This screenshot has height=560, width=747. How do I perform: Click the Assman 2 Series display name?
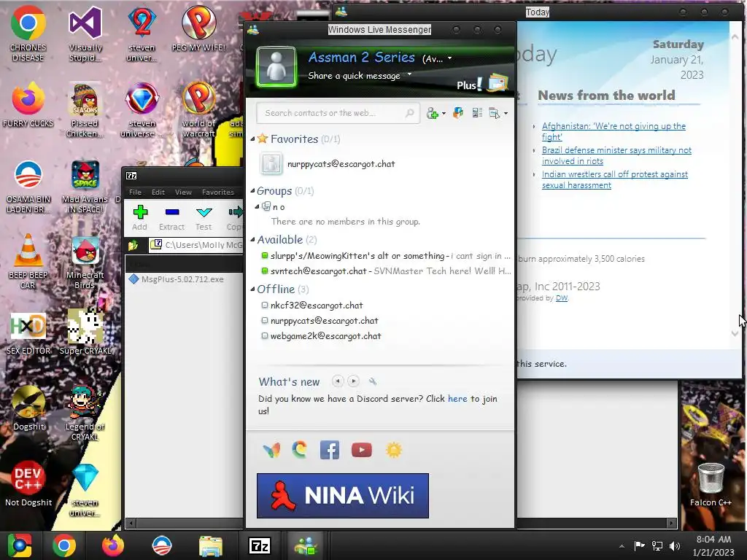tap(362, 57)
